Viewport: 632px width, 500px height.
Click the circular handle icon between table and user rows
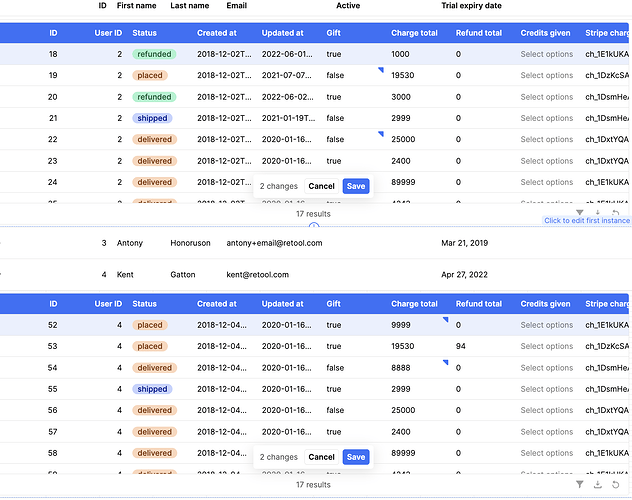pyautogui.click(x=314, y=226)
